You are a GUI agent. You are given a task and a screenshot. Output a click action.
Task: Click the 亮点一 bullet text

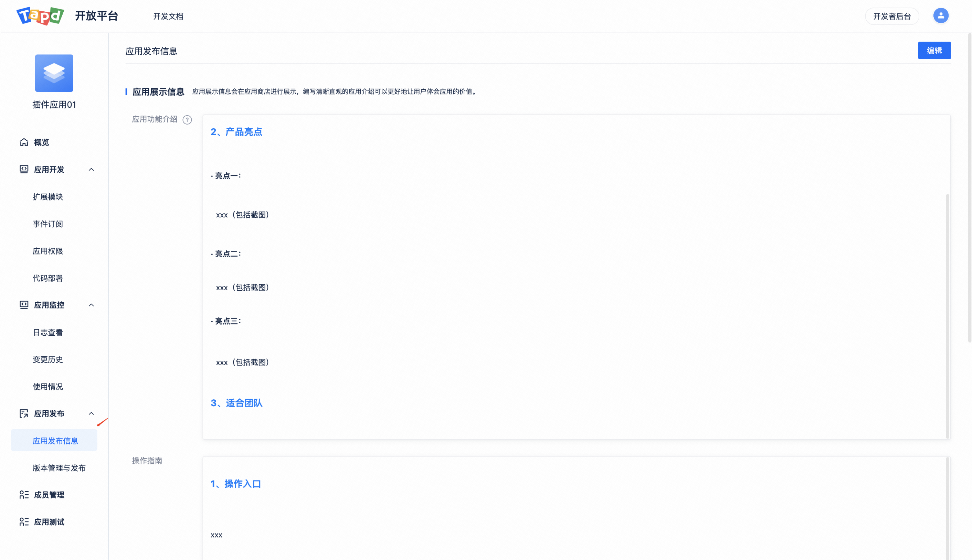(226, 176)
